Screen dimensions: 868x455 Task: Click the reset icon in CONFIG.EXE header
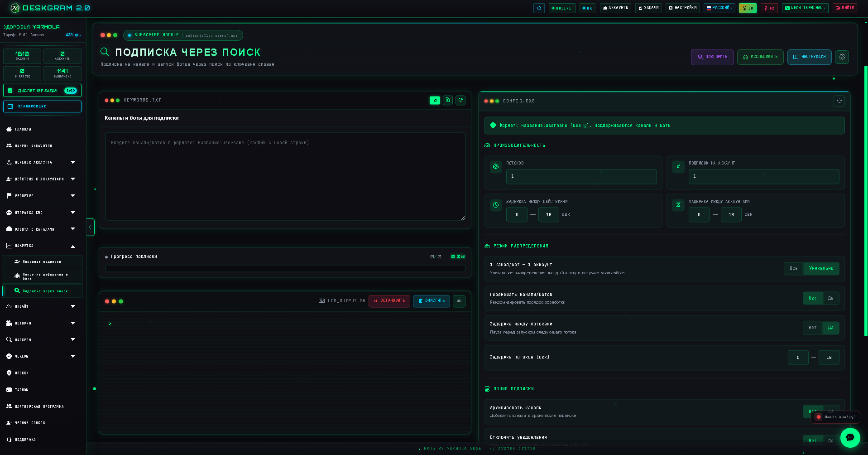(x=839, y=101)
